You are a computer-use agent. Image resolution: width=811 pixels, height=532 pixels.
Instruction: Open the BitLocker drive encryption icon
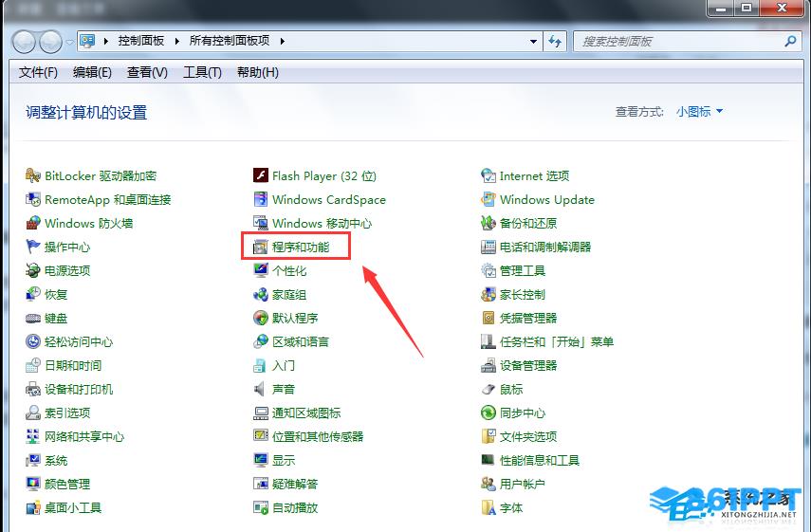(33, 175)
